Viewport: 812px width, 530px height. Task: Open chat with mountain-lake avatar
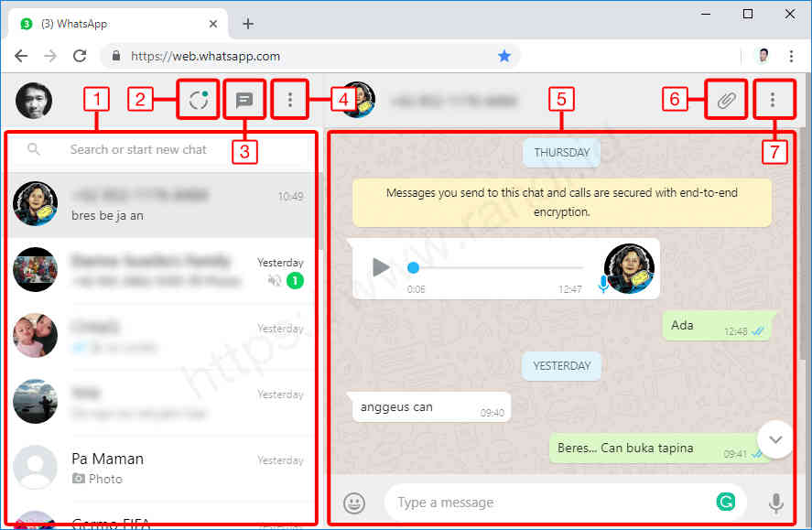coord(161,402)
